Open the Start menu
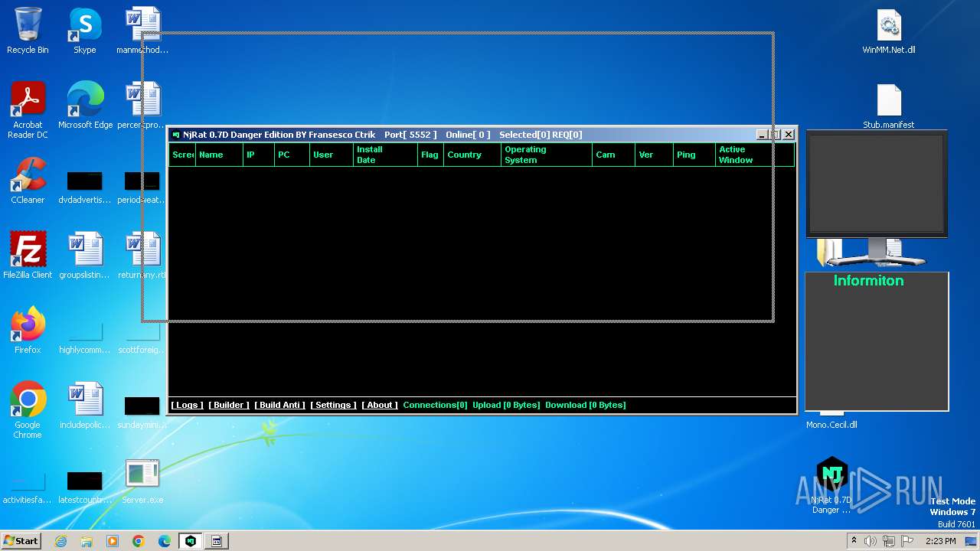980x551 pixels. point(21,541)
